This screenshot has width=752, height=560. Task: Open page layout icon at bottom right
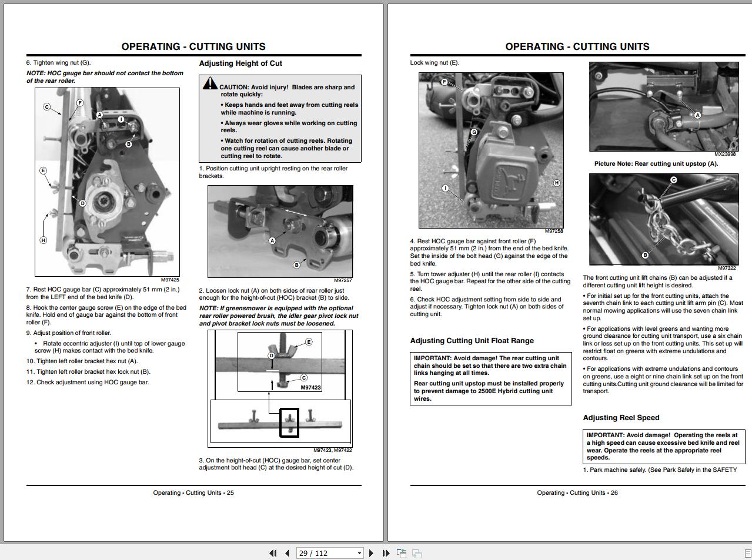coord(748,554)
